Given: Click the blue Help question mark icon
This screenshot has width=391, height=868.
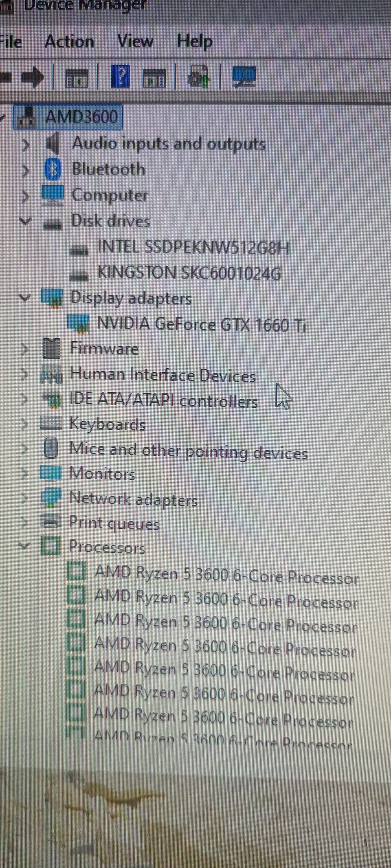Looking at the screenshot, I should coord(121,77).
